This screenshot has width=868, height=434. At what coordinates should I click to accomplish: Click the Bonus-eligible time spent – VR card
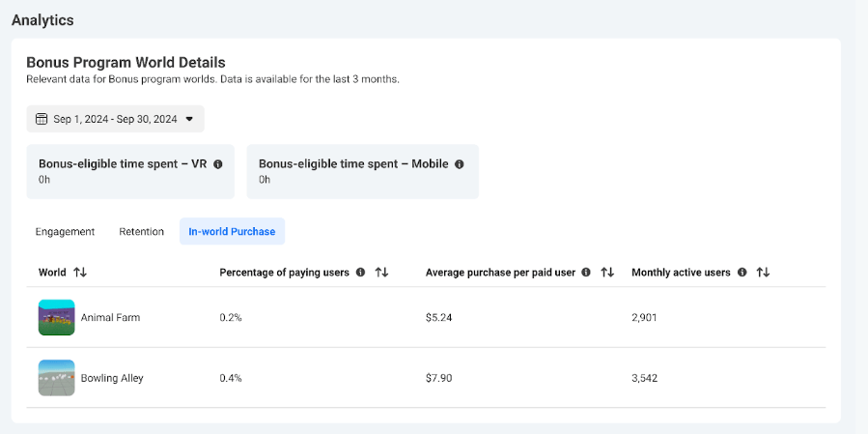pyautogui.click(x=130, y=172)
